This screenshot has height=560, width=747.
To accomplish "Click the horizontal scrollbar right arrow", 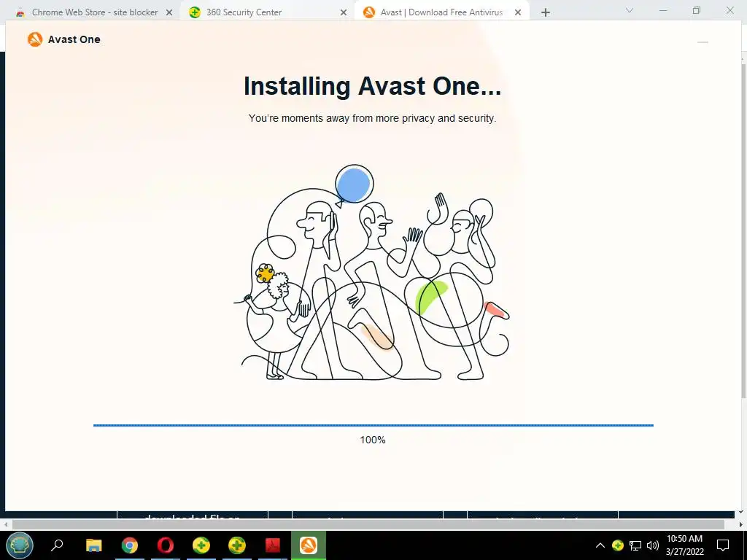I will [741, 525].
